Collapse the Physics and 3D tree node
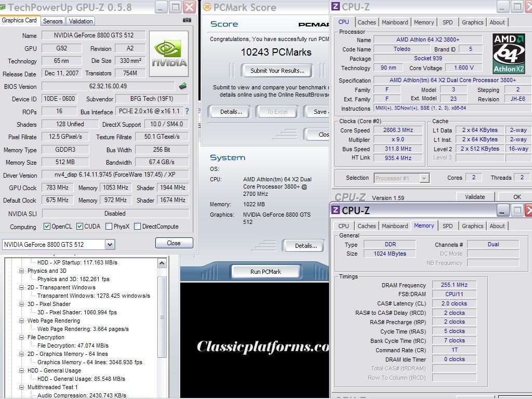The width and height of the screenshot is (532, 399). (x=21, y=271)
